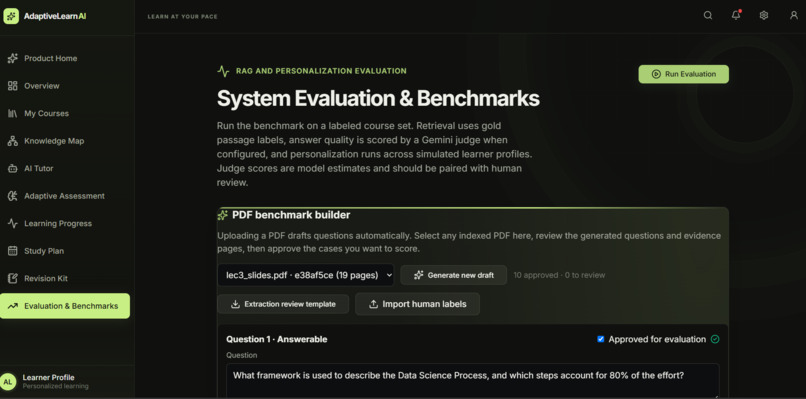Screen dimensions: 806x399
Task: Click the Learning Progress pulse icon
Action: click(12, 223)
